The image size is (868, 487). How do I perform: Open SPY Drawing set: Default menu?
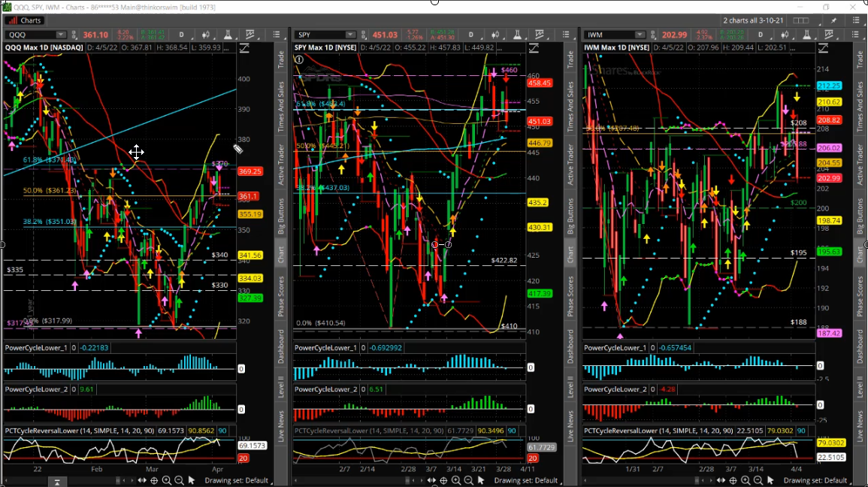(526, 480)
